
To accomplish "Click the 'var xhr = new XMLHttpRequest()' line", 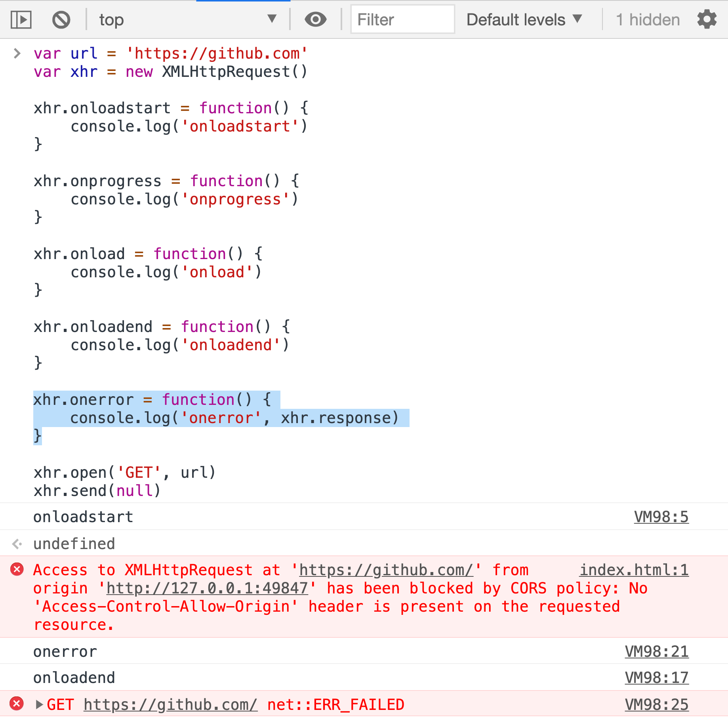I will pos(170,71).
